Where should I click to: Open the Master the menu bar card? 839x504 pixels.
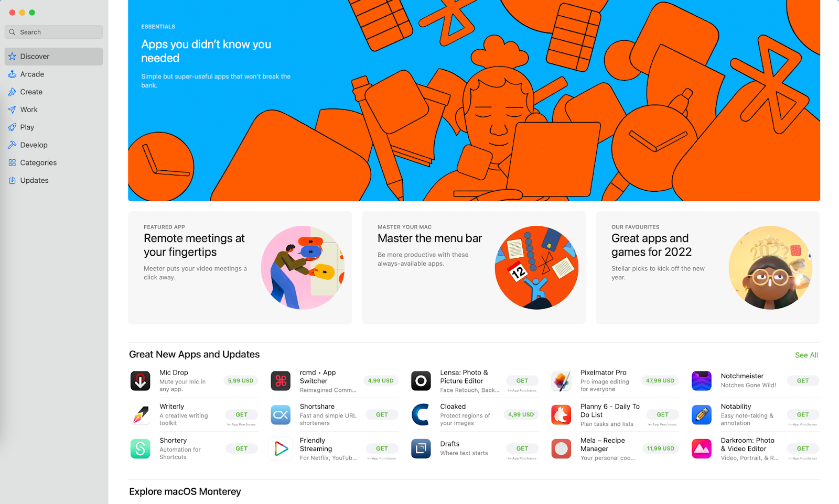pos(474,268)
